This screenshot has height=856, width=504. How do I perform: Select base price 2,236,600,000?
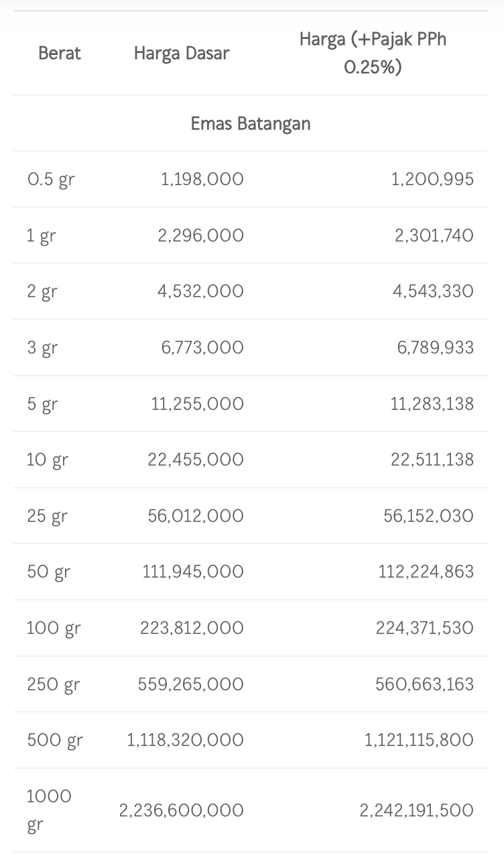coord(182,810)
